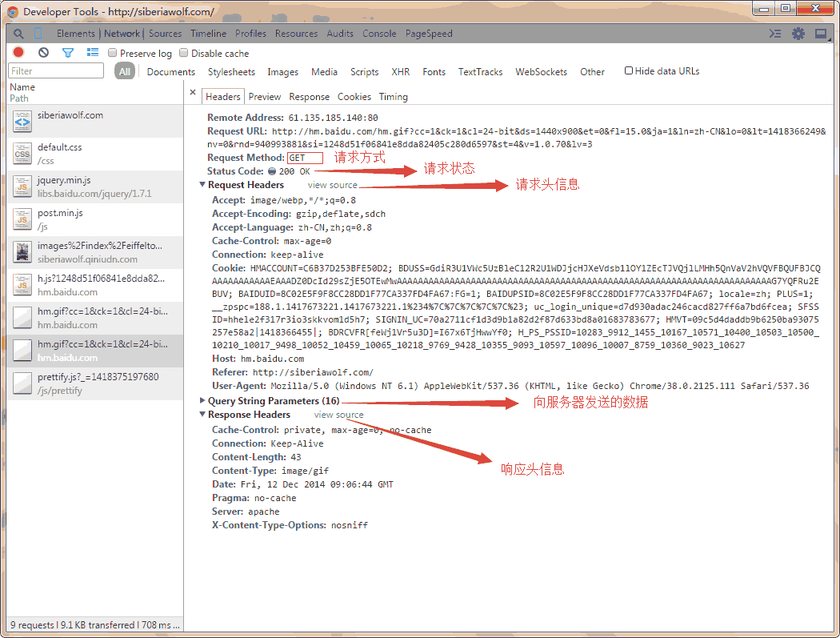Filter requests by Media
Screen dimensions: 840x638
324,72
